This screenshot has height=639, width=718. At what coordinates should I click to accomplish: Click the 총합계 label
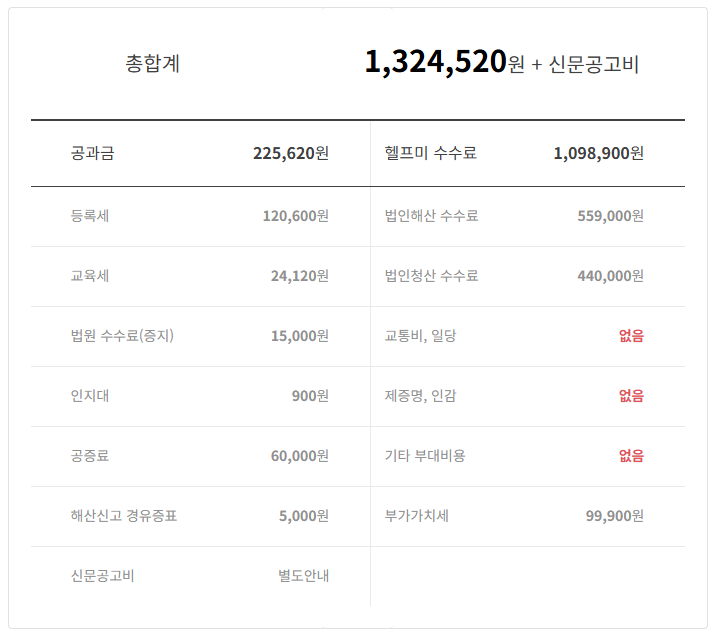point(153,64)
